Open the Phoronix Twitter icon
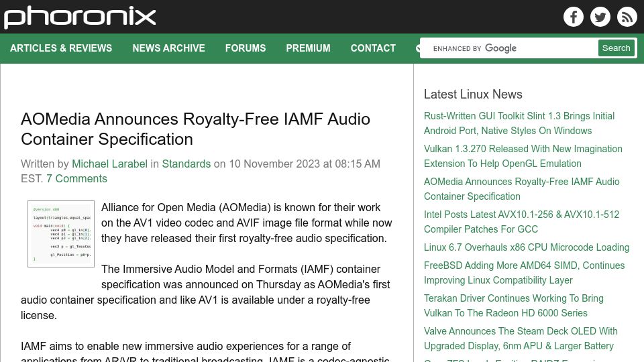 [600, 17]
